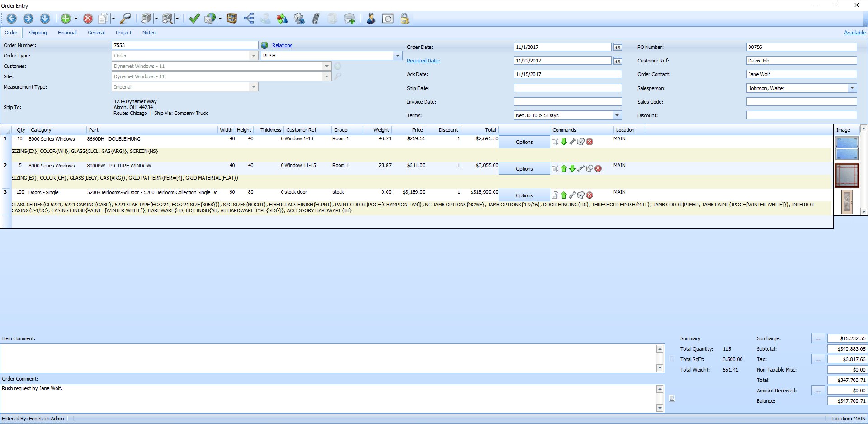Viewport: 868px width, 424px height.
Task: Click the green plus add icon
Action: click(x=66, y=19)
